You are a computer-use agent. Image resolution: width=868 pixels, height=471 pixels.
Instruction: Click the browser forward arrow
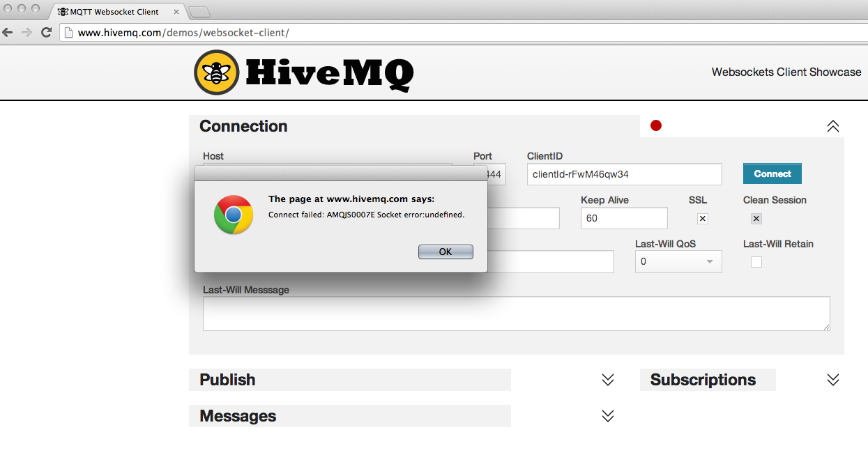[x=27, y=32]
